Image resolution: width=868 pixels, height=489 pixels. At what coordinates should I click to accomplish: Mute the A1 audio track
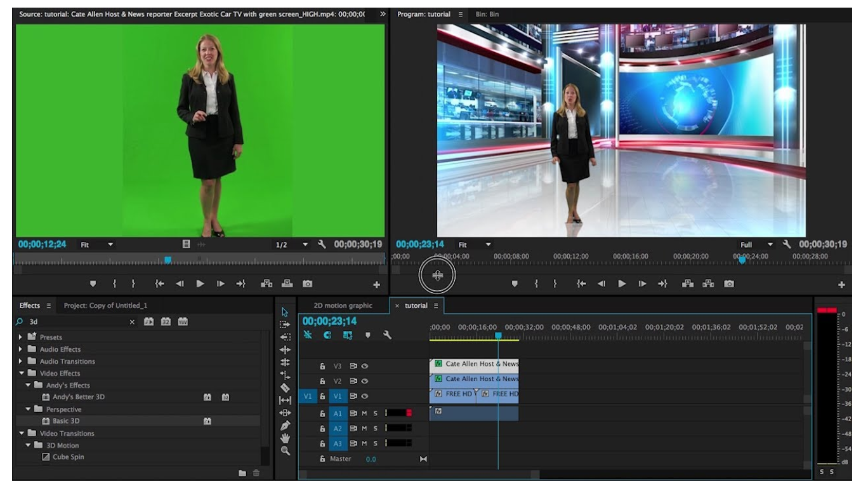[364, 413]
